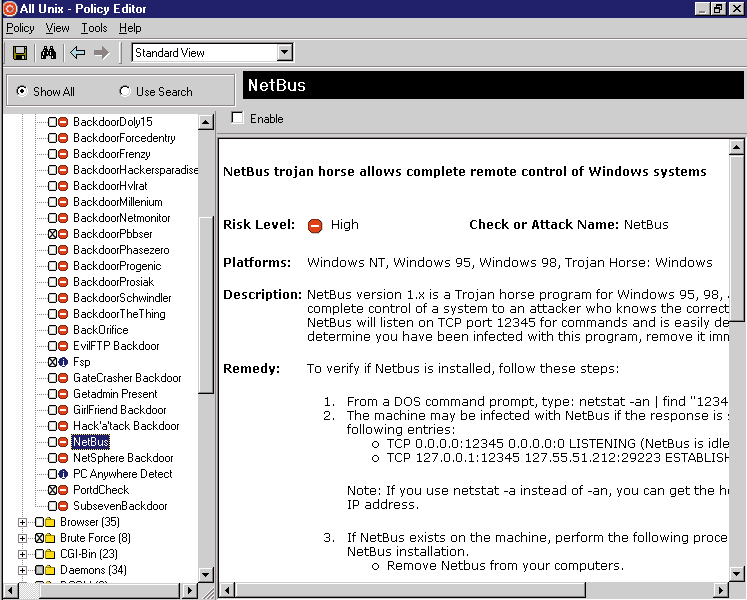Select NetSphere Backdoor in the tree
Image resolution: width=747 pixels, height=600 pixels.
pos(123,458)
